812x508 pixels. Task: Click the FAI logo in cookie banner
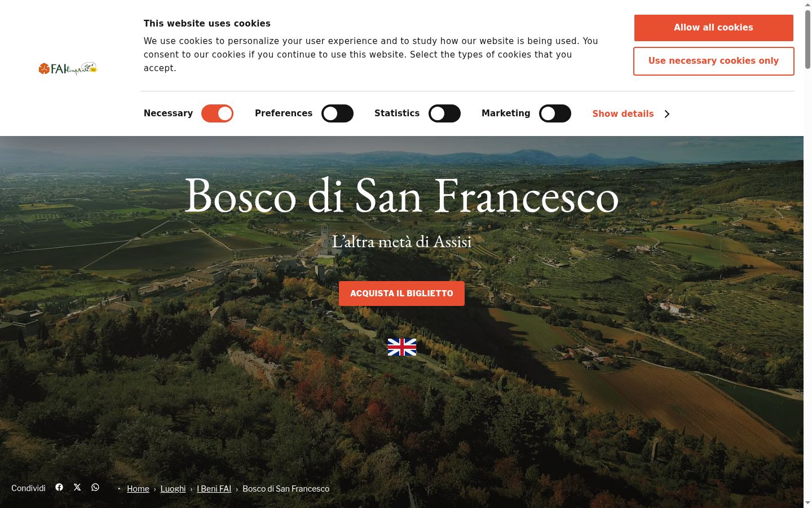[68, 68]
